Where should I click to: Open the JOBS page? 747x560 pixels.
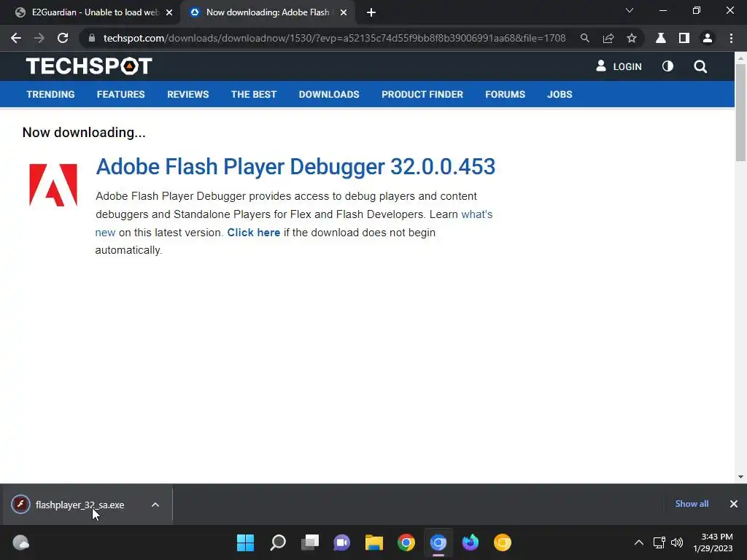560,94
